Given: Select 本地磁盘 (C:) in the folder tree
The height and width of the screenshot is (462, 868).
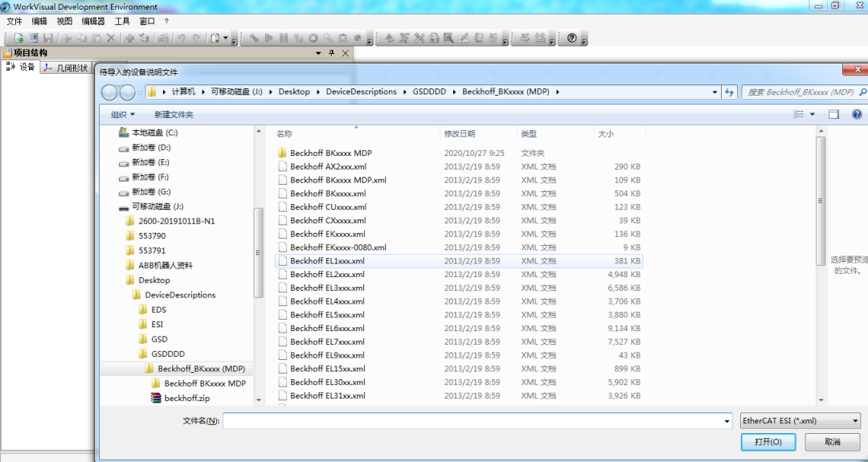Looking at the screenshot, I should [149, 133].
